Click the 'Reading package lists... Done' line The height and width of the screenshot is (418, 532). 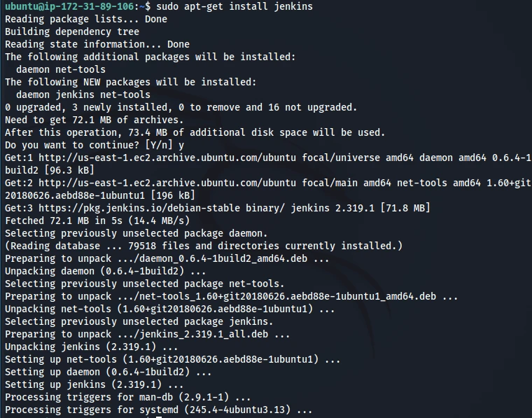[85, 19]
